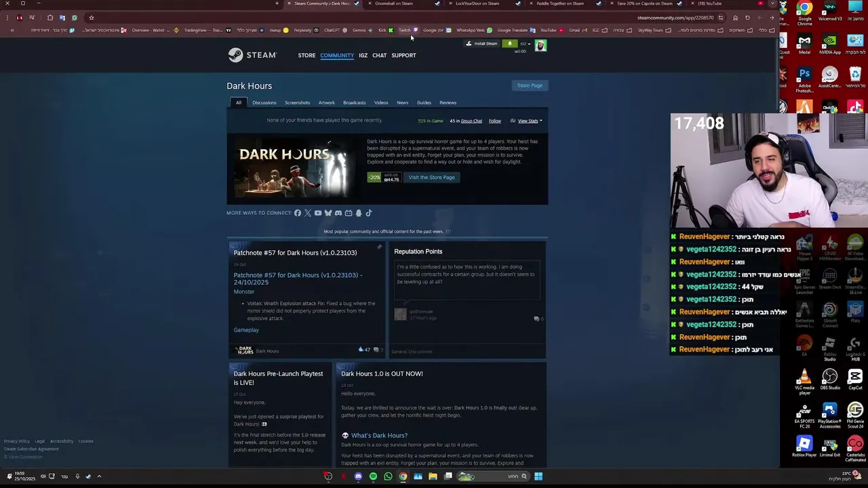The height and width of the screenshot is (488, 868).
Task: Switch to the (18) YouTube browser tab
Action: tap(726, 3)
